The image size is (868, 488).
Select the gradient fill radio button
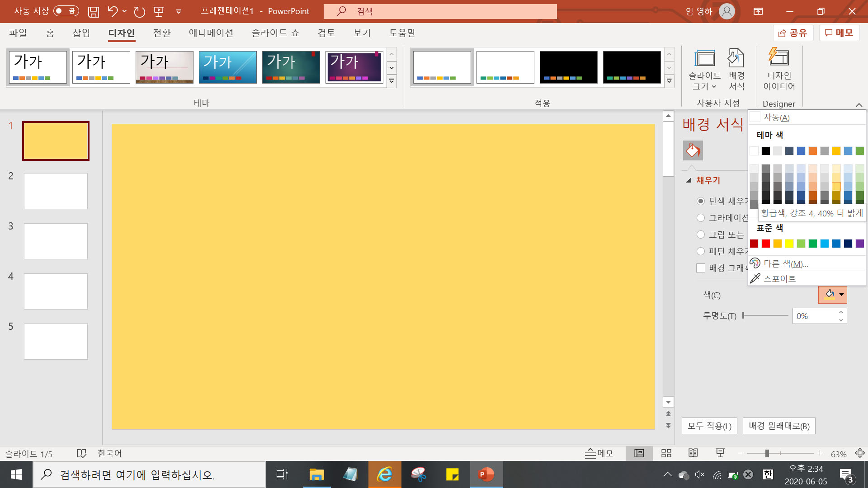(x=701, y=218)
